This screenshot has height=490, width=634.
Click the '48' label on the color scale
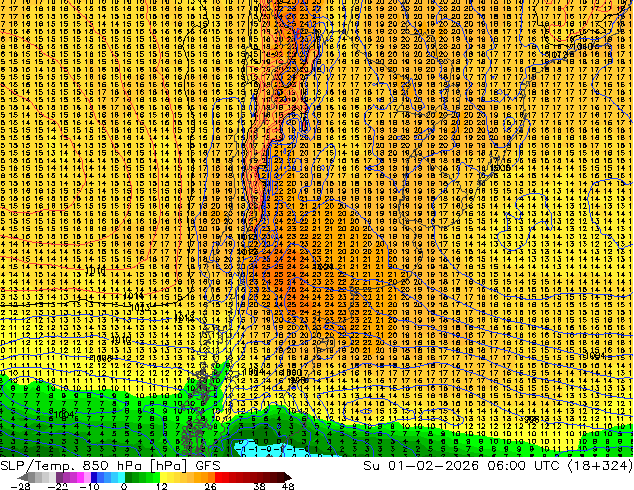pyautogui.click(x=288, y=486)
